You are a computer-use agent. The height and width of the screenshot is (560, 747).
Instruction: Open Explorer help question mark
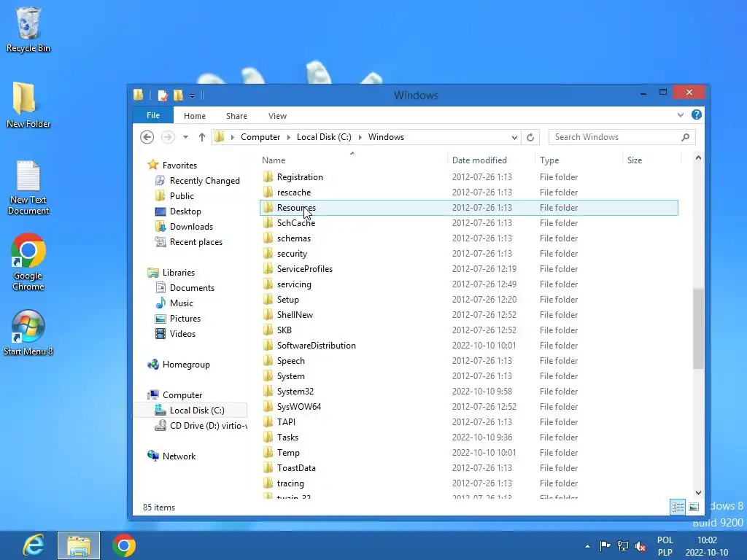coord(697,114)
